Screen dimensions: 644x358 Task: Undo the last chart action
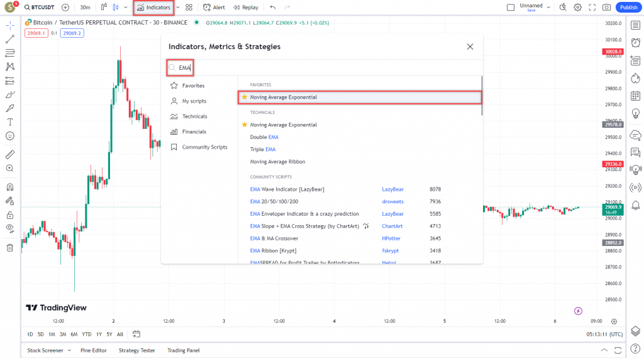pos(273,8)
